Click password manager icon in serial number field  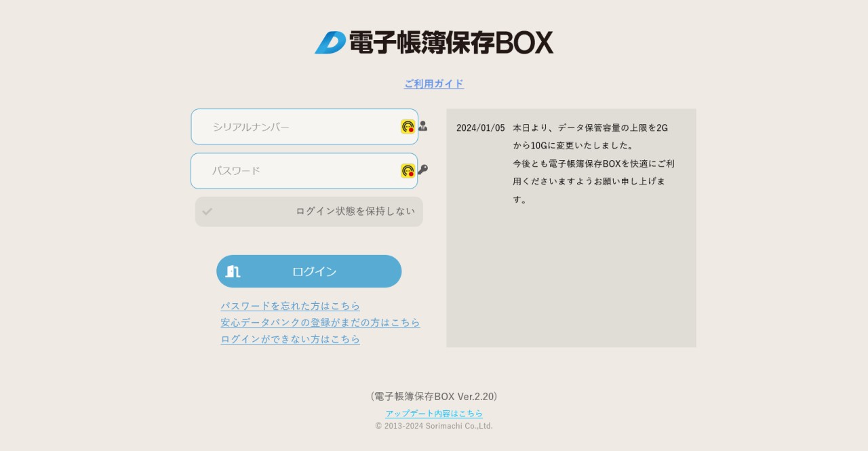(x=408, y=127)
